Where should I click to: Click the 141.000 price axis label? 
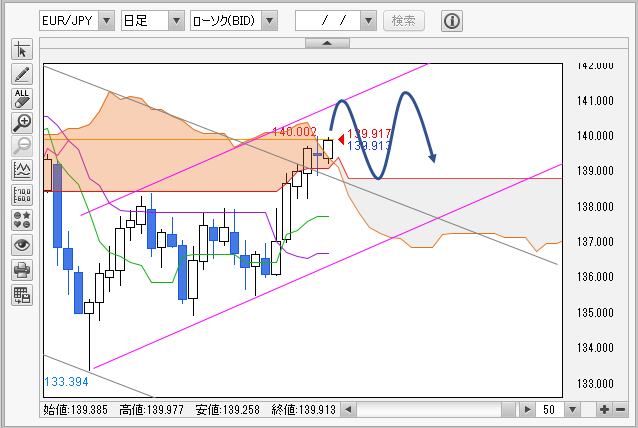pyautogui.click(x=595, y=100)
